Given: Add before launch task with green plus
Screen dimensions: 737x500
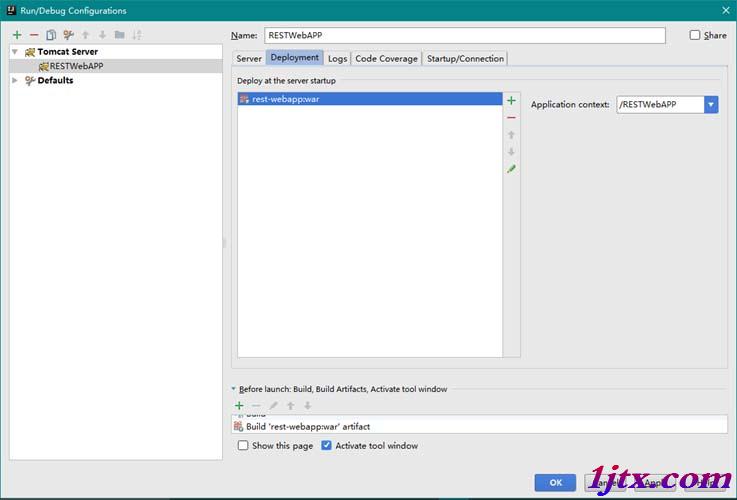Looking at the screenshot, I should coord(239,406).
